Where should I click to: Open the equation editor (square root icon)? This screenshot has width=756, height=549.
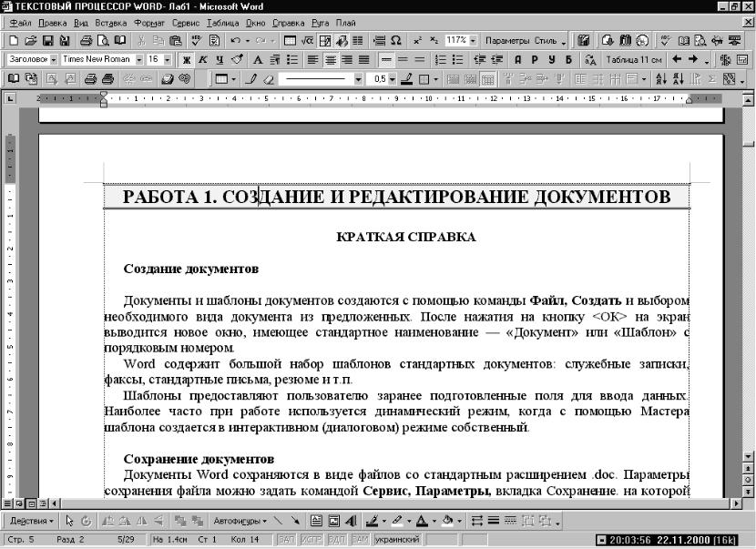307,40
